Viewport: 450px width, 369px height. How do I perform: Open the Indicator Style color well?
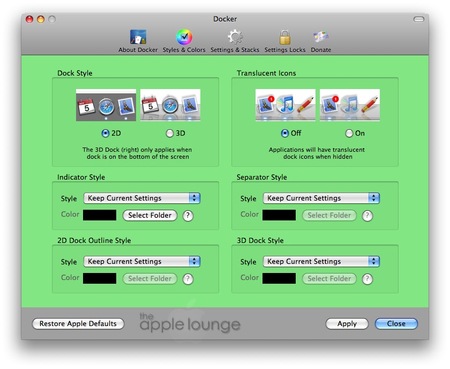[100, 215]
